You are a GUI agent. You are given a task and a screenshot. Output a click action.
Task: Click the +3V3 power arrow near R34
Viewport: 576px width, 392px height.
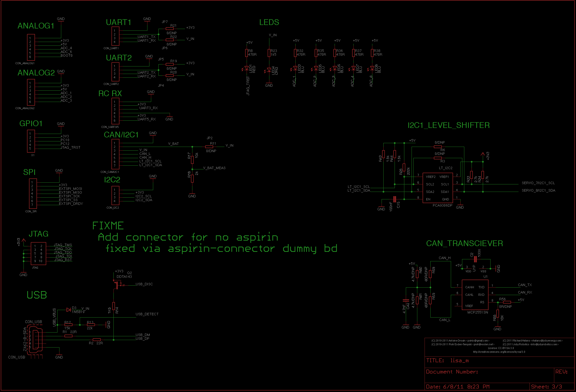tap(483, 154)
